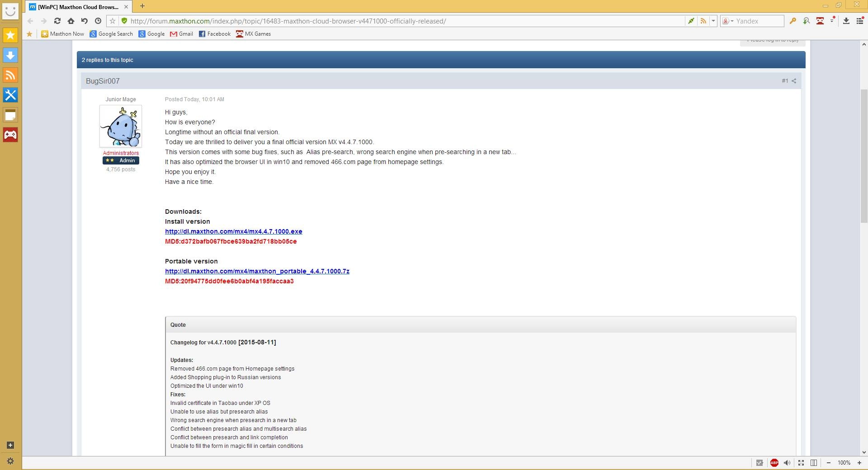Open a new tab with plus
The width and height of the screenshot is (868, 470).
coord(142,6)
